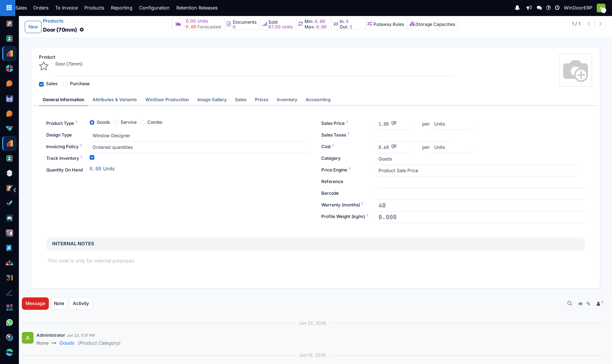Open Putaway Rules stat button
The image size is (612, 364).
point(386,24)
